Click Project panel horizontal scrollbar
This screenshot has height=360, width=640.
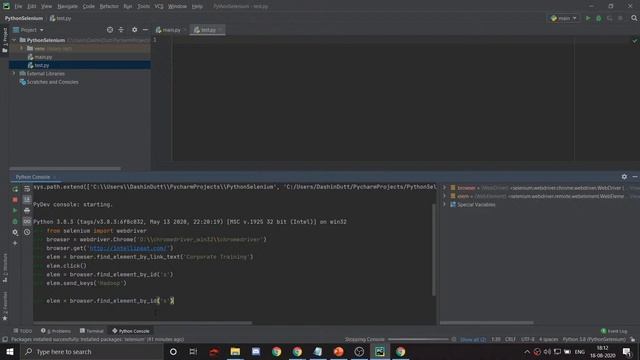point(65,168)
